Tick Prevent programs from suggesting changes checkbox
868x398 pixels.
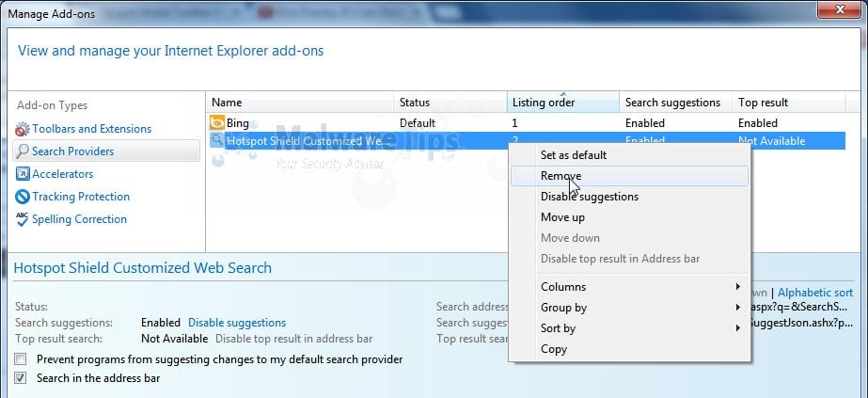coord(21,359)
